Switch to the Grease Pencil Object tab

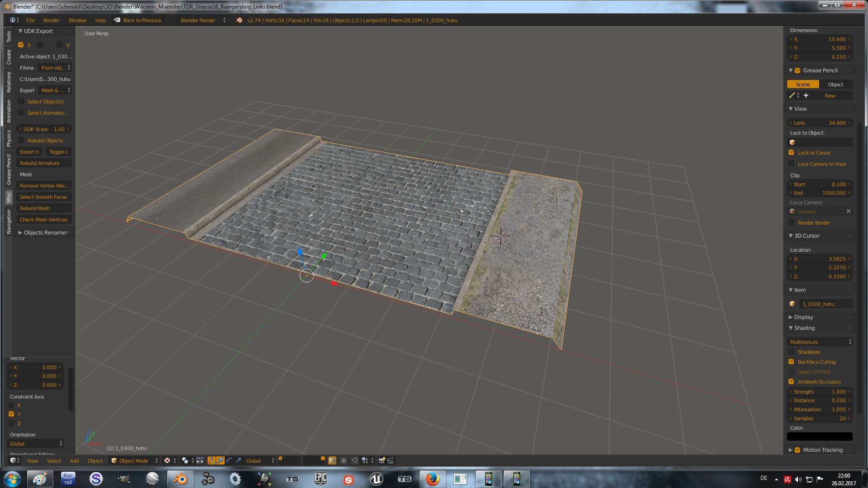click(835, 84)
